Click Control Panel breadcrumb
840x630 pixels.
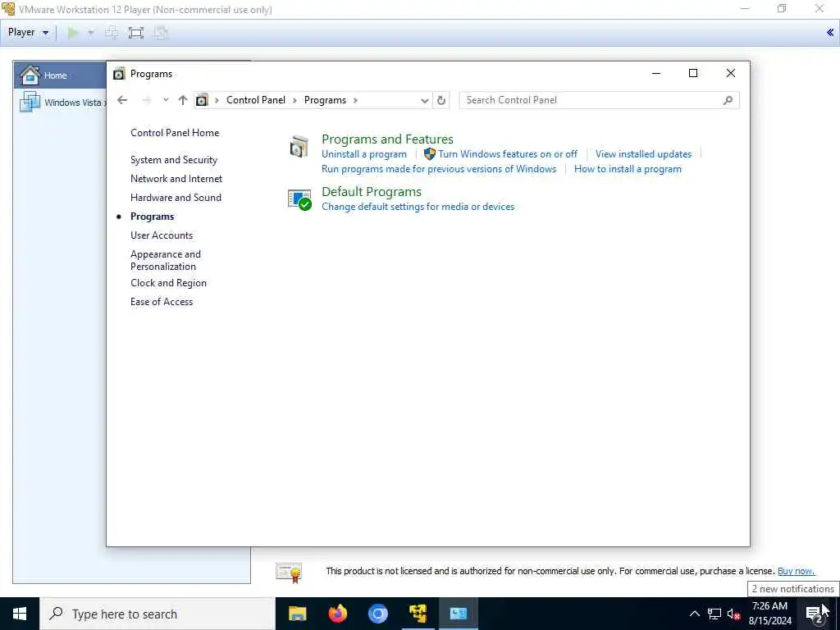tap(256, 100)
